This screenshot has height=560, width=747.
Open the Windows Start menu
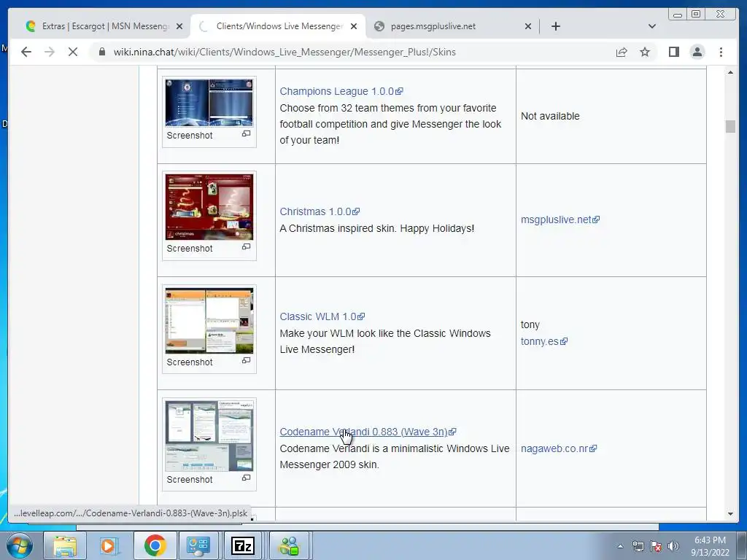tap(19, 545)
